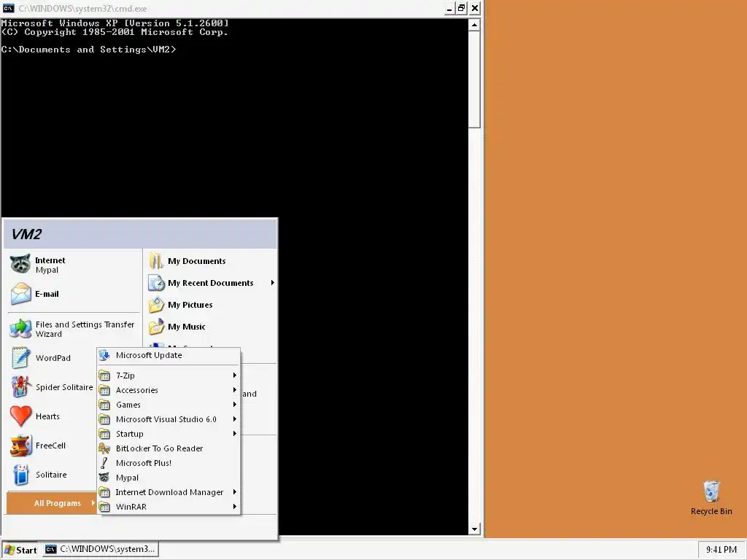Click the Startup program folder icon

point(104,434)
